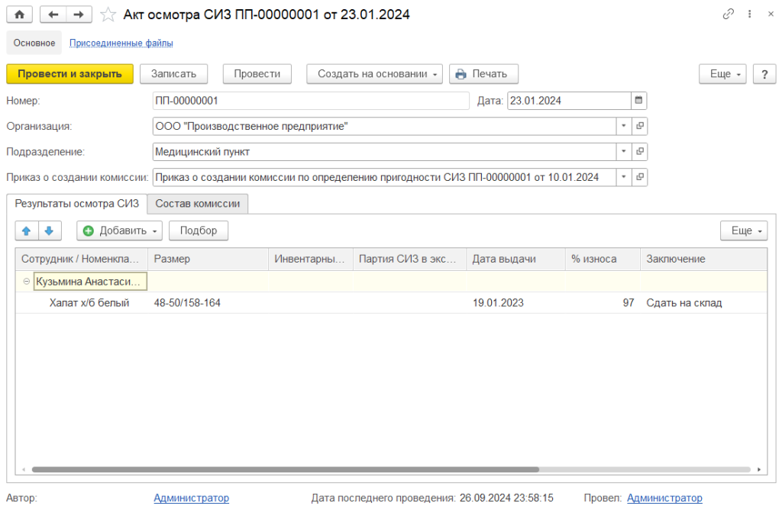Switch to Состав комиссии tab
782x532 pixels.
198,204
